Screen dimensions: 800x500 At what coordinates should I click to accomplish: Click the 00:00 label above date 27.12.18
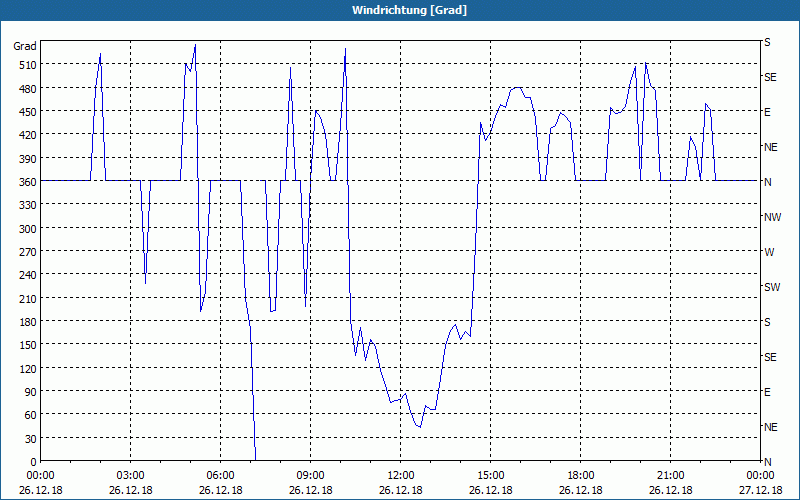click(760, 476)
